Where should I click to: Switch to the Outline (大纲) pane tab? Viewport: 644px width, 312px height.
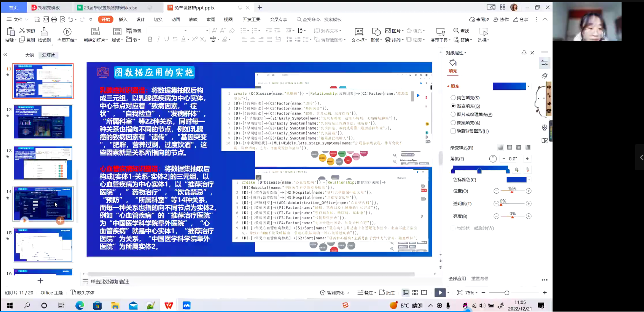coord(30,55)
